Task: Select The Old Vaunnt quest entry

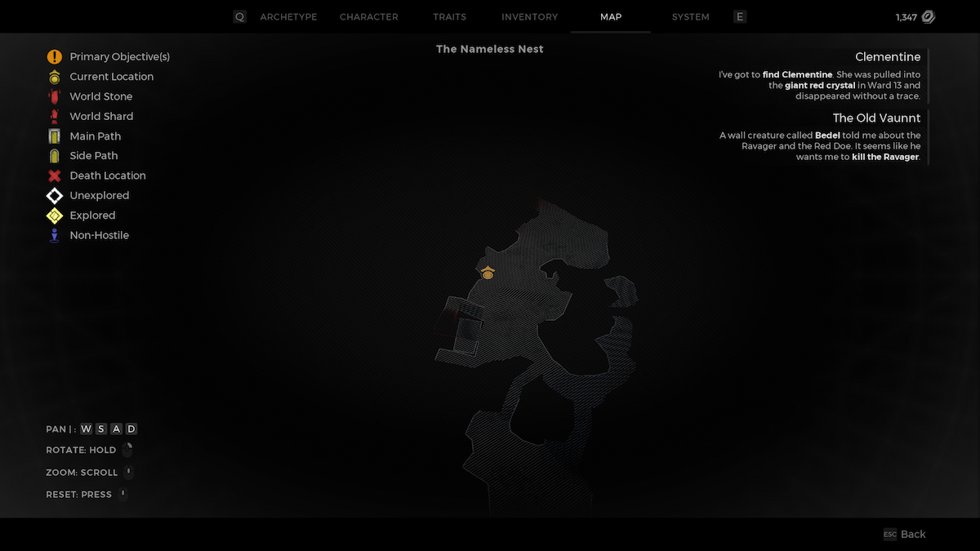Action: click(x=876, y=118)
